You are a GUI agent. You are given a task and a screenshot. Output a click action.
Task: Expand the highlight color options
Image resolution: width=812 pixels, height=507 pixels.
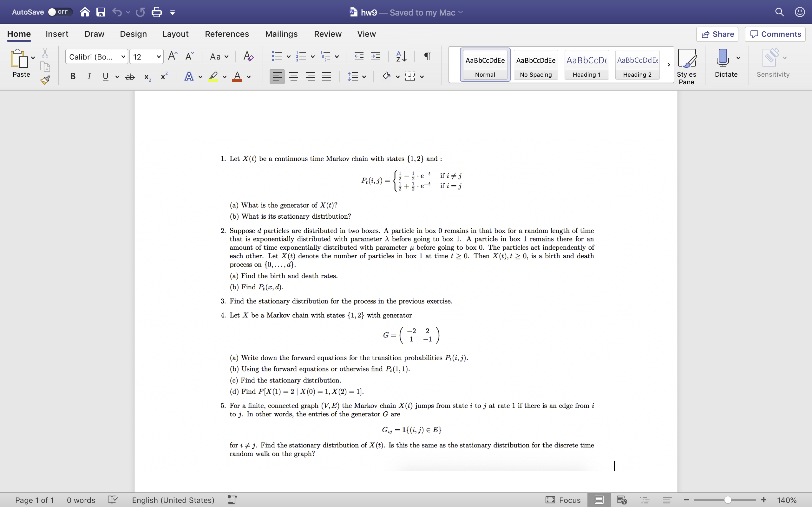click(x=224, y=77)
